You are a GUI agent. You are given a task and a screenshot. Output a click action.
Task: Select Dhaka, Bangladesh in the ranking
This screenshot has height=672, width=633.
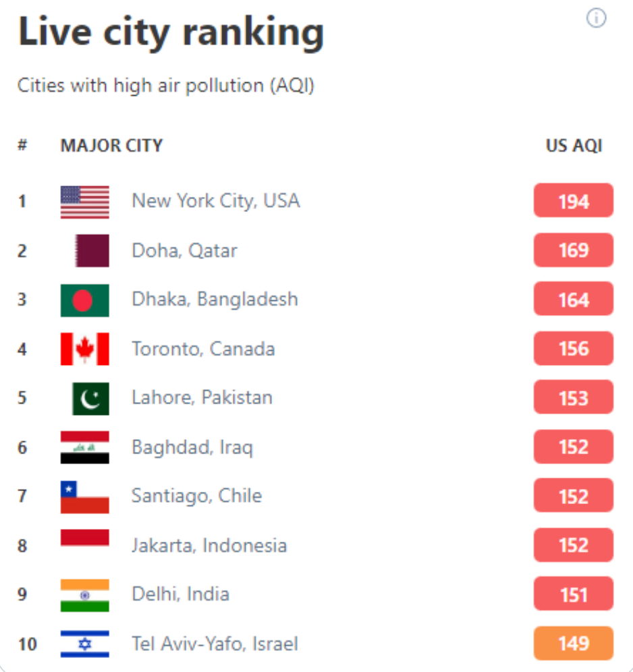tap(215, 300)
